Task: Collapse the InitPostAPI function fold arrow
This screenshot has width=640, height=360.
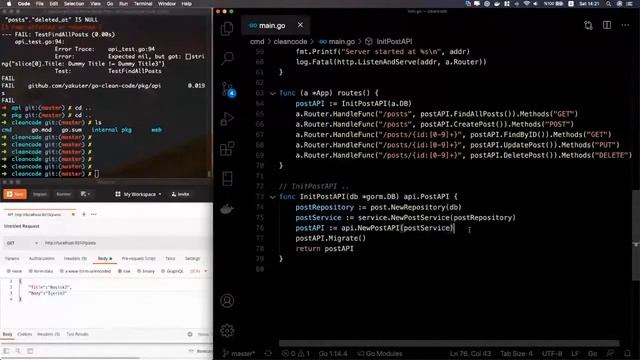Action: pos(273,197)
